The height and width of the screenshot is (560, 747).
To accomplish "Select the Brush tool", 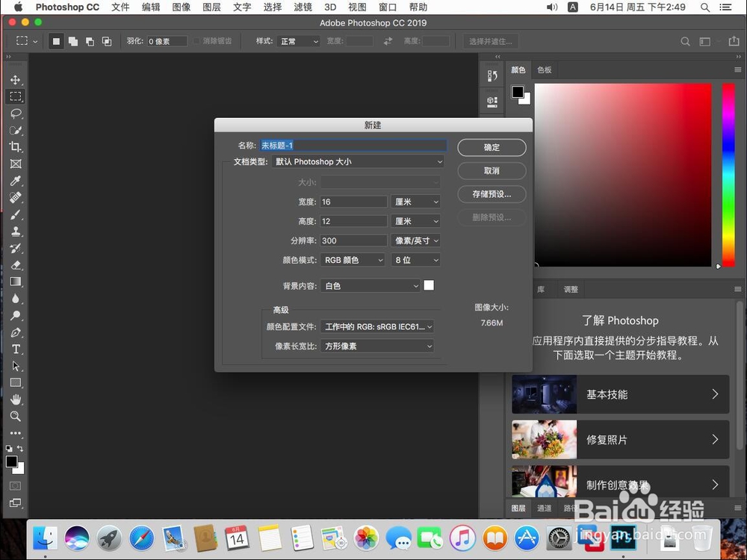I will click(16, 214).
